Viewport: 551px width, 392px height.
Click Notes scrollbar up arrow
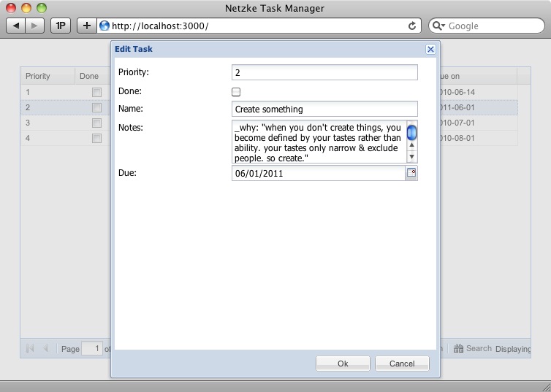point(412,145)
